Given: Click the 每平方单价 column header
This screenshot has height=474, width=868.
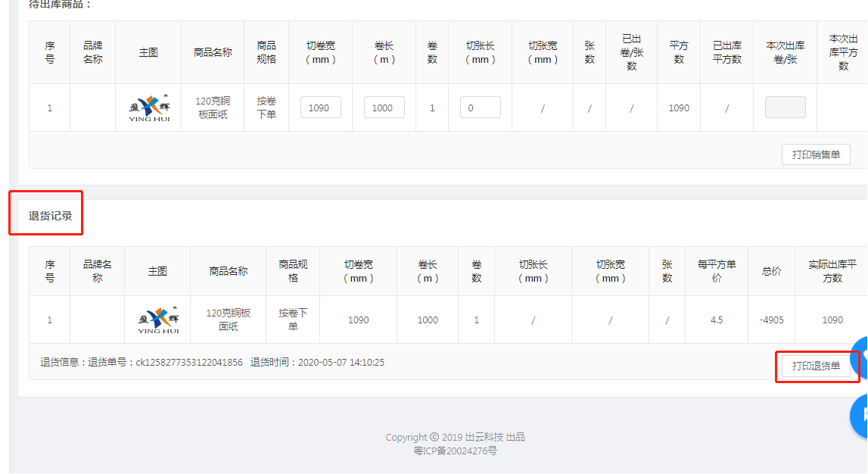Looking at the screenshot, I should click(x=716, y=271).
